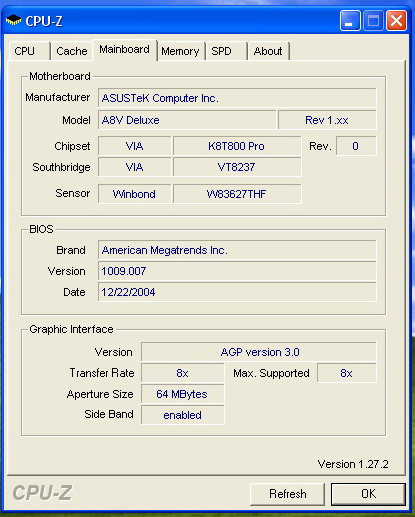Click the Refresh button
The width and height of the screenshot is (415, 517).
(287, 494)
